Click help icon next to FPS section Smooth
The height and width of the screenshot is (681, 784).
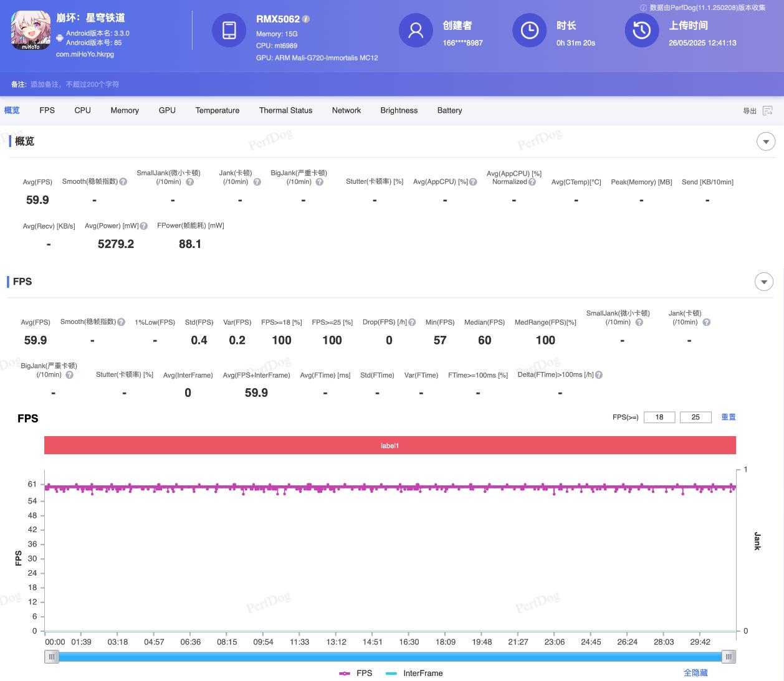[x=122, y=322]
